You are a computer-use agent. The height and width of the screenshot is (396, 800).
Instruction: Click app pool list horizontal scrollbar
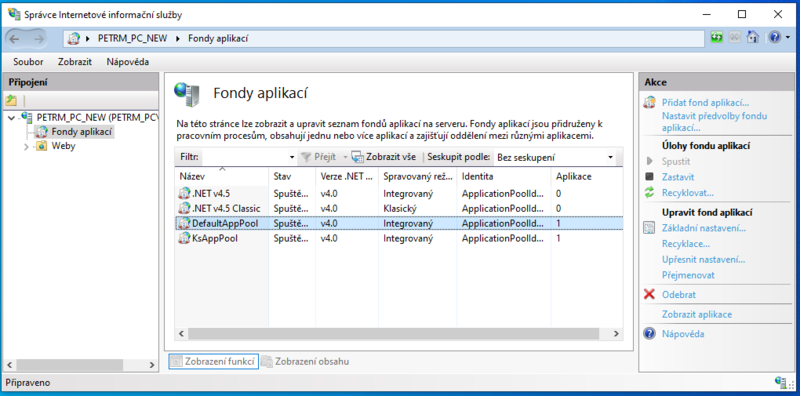click(x=393, y=334)
